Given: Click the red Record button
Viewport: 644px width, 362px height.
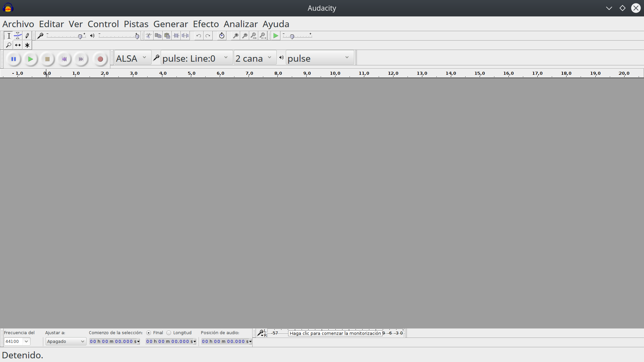Looking at the screenshot, I should click(x=100, y=59).
